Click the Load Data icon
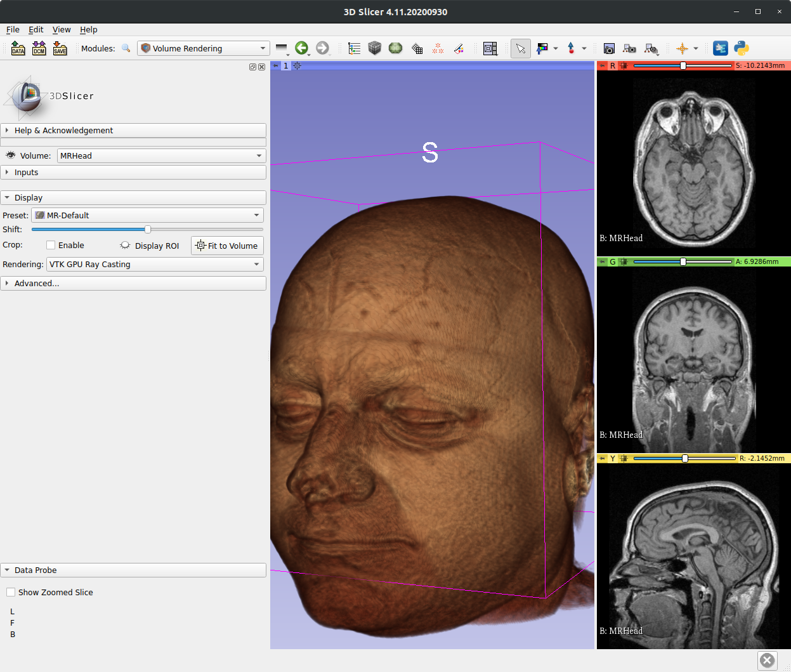791x672 pixels. (18, 48)
